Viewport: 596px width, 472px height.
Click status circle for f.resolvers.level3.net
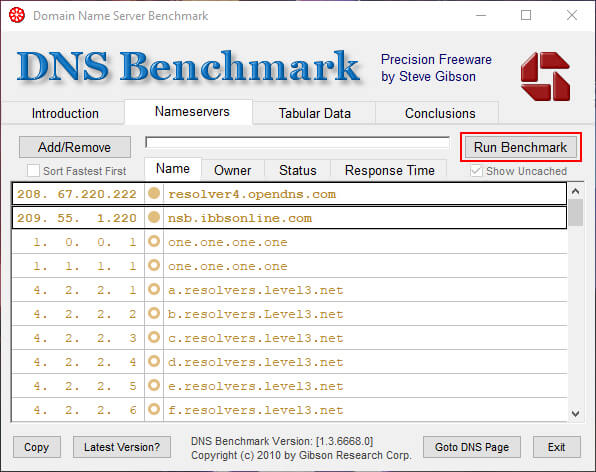coord(154,409)
